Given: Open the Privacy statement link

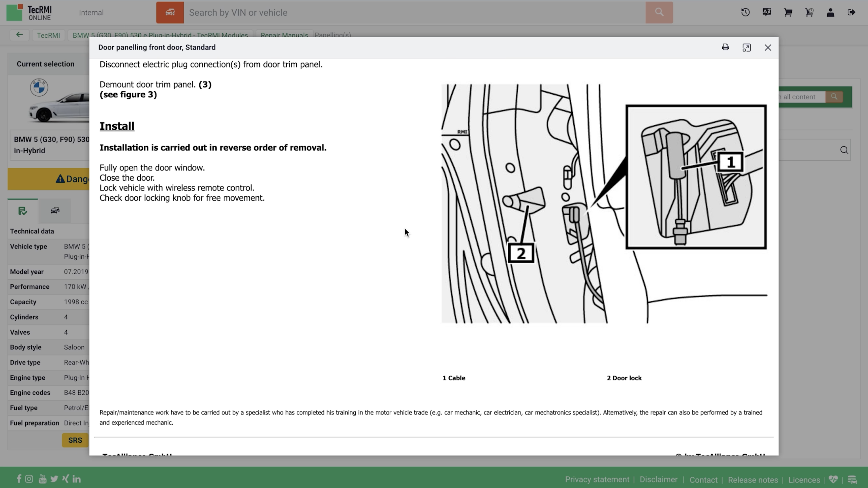Looking at the screenshot, I should (597, 479).
